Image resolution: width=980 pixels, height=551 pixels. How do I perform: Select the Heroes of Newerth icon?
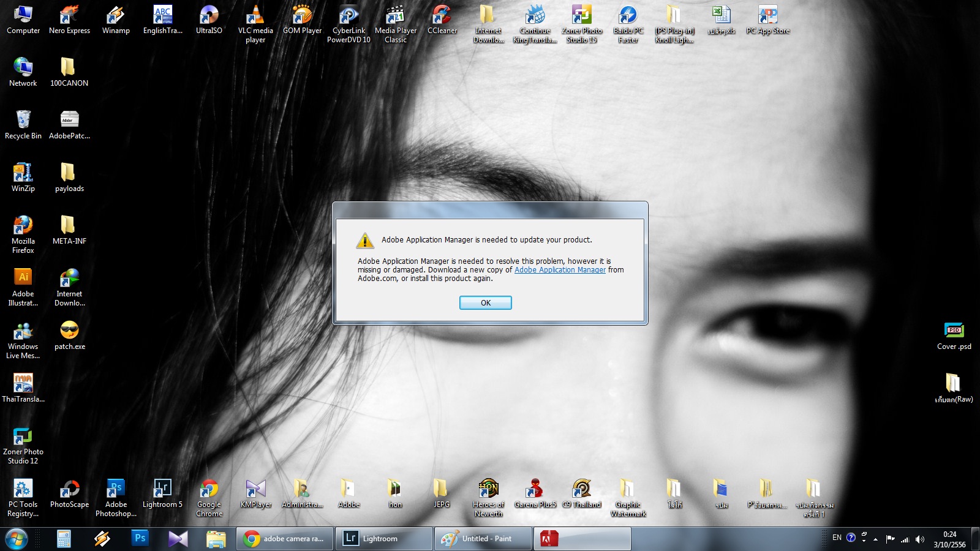(x=488, y=498)
